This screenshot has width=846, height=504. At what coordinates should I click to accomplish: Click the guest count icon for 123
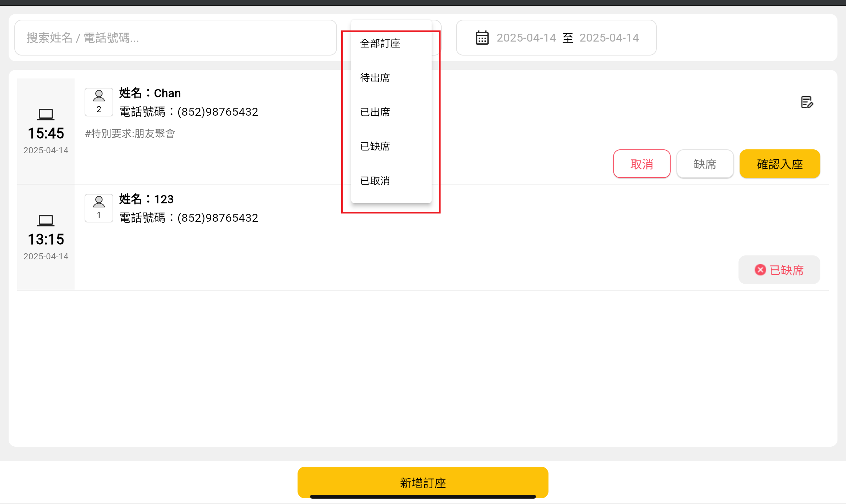point(99,208)
